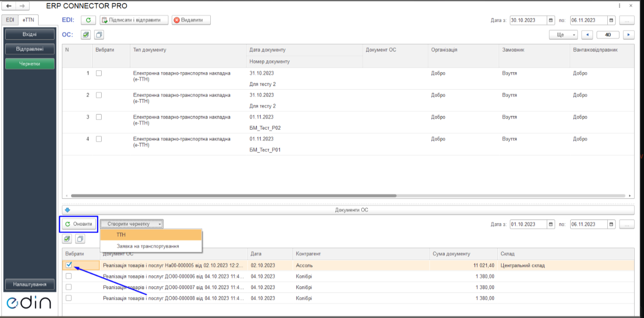Go to next page arrow
This screenshot has width=644, height=318.
(628, 35)
